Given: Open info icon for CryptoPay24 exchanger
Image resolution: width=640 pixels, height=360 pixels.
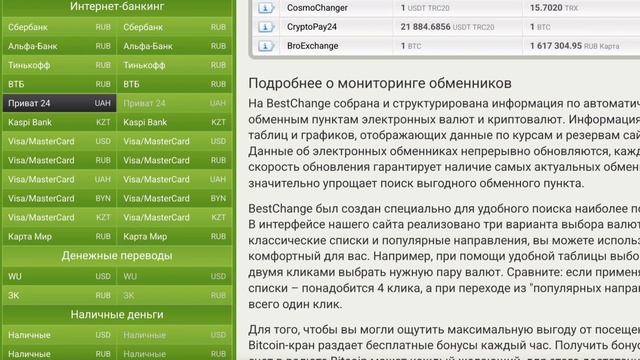Looking at the screenshot, I should [x=266, y=27].
